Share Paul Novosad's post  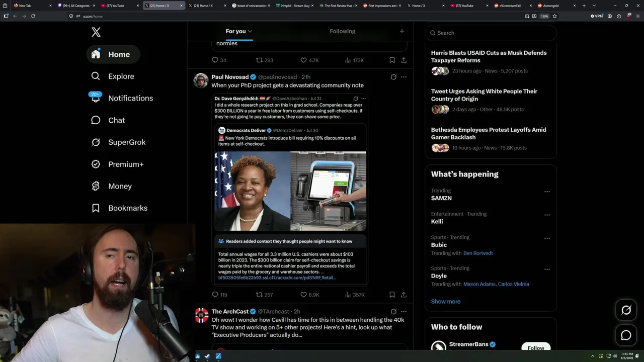point(404,295)
